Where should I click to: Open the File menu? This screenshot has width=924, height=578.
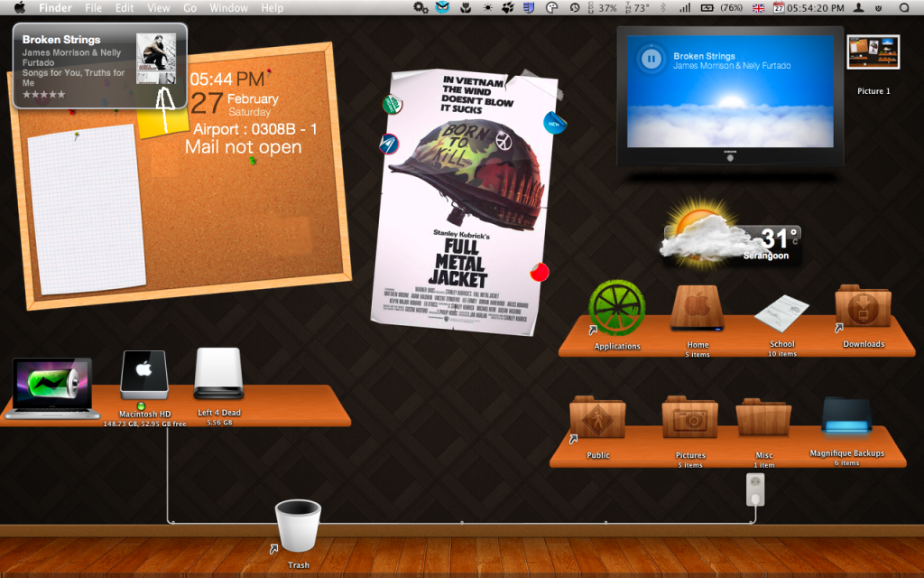click(93, 7)
